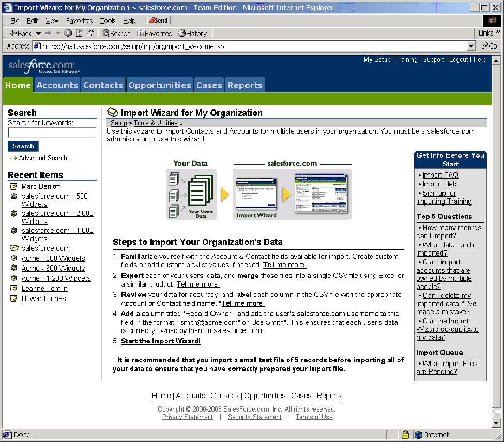Click the vertical scrollbar up arrow
The width and height of the screenshot is (504, 442).
(x=496, y=60)
